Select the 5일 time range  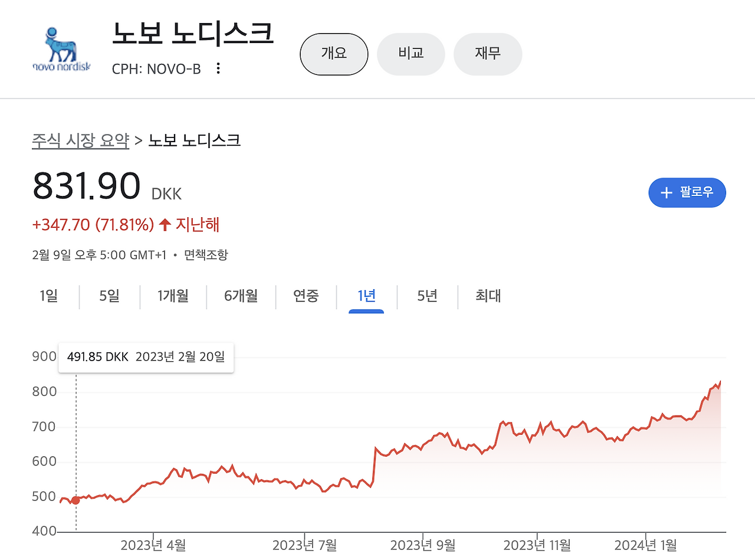click(109, 297)
